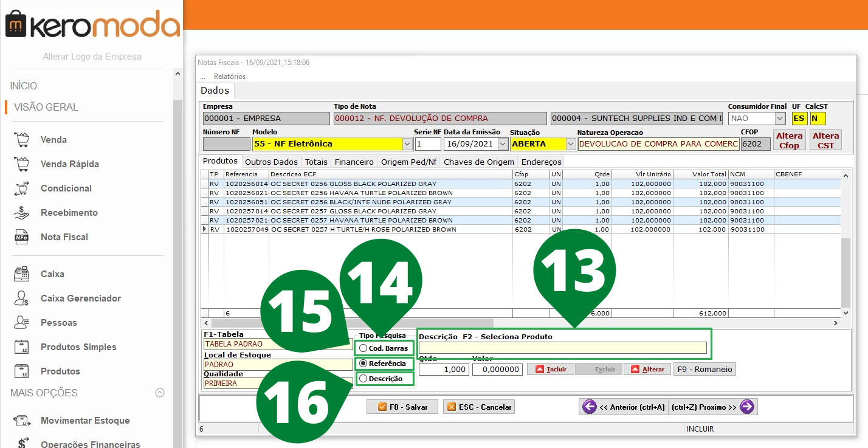The width and height of the screenshot is (868, 448).
Task: Open the '...' menu beside Relatórios
Action: (202, 77)
